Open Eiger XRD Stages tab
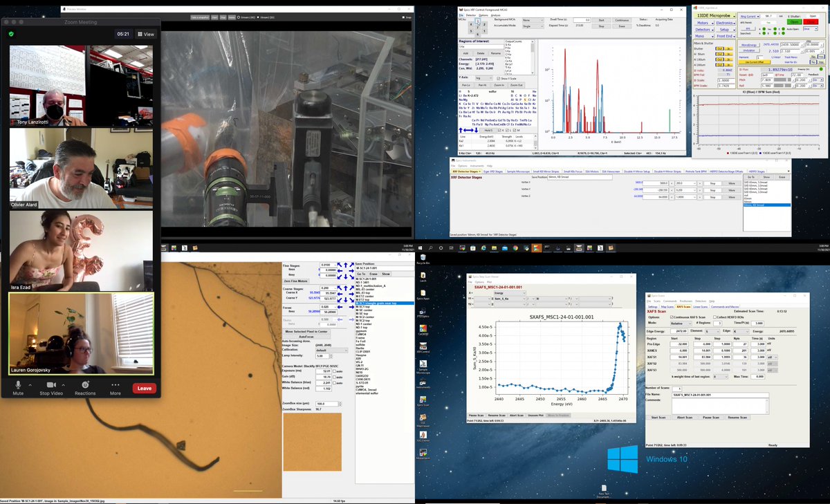 click(x=493, y=171)
